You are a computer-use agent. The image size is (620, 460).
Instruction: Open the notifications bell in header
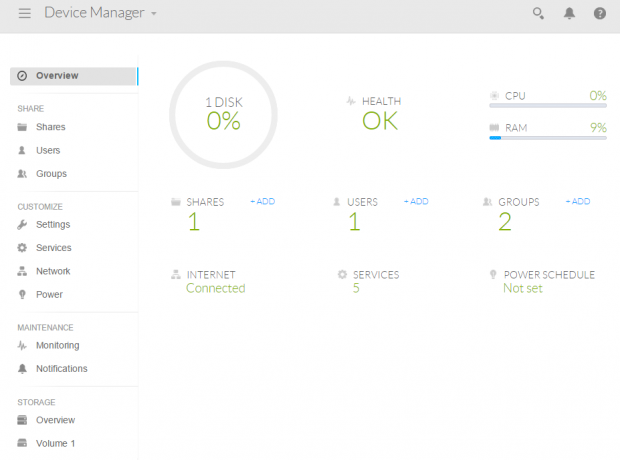coord(569,13)
